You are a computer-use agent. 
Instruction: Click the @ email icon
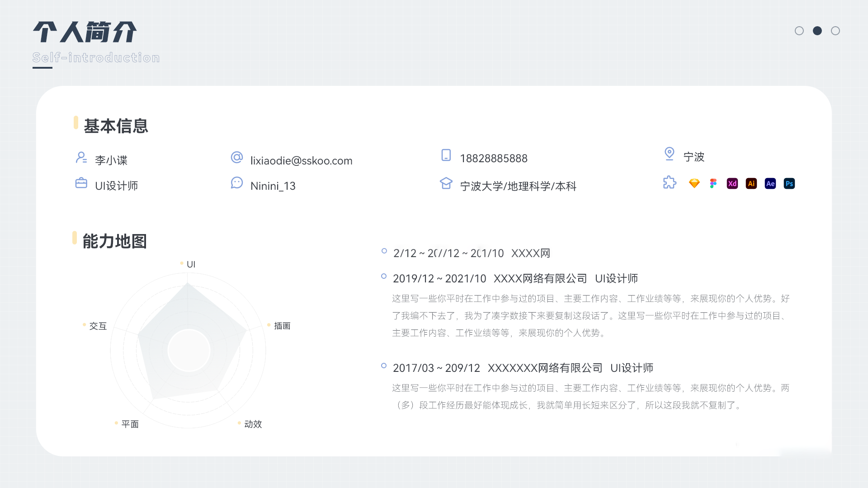coord(237,157)
